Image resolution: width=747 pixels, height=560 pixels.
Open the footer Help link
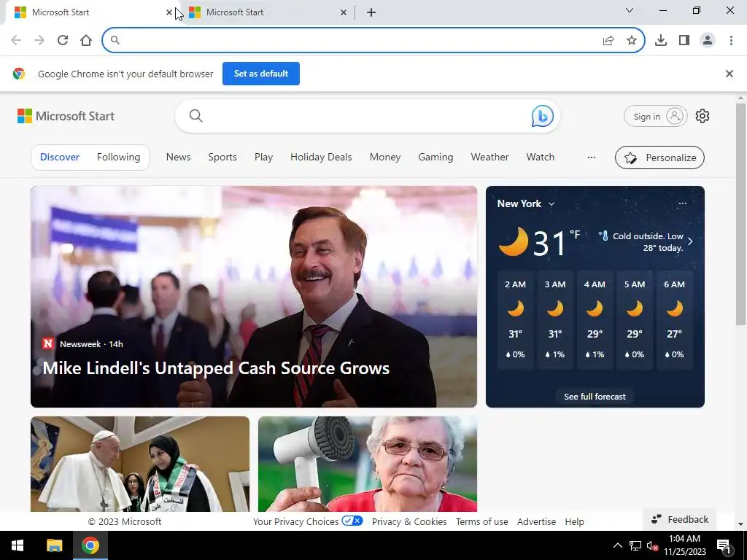tap(575, 522)
